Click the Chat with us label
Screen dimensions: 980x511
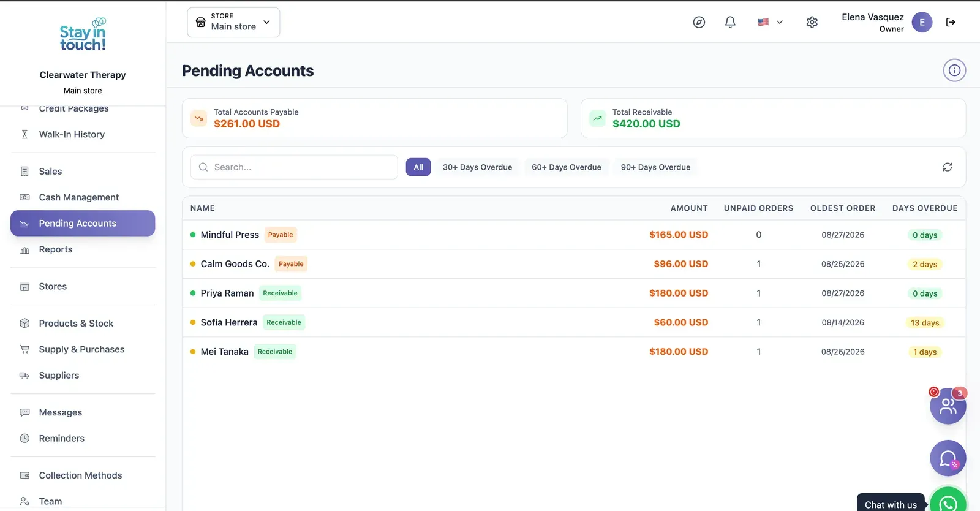[891, 505]
